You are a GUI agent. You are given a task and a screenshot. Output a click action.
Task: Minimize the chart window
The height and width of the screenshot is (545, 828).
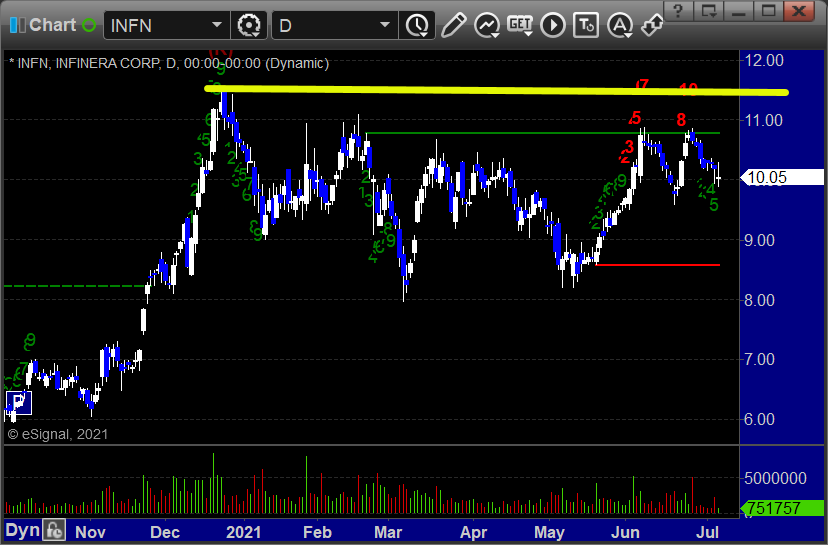[739, 11]
